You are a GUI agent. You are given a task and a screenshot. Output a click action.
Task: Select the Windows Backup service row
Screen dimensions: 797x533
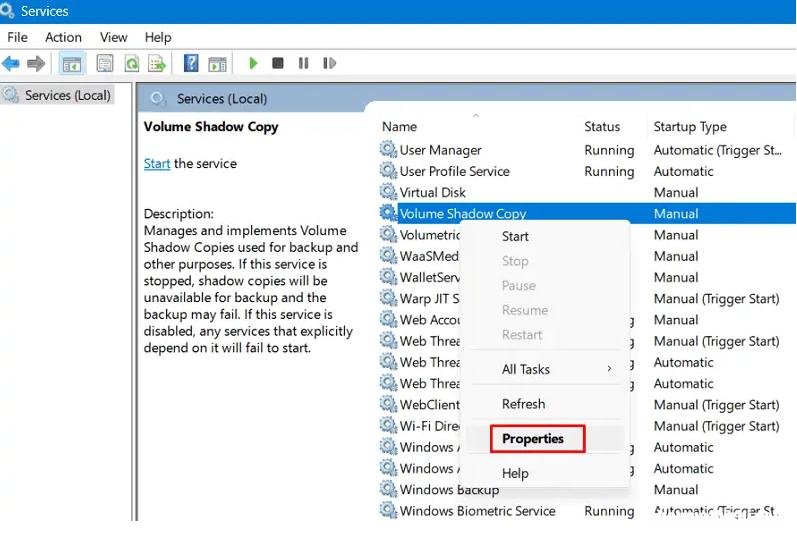[587, 489]
